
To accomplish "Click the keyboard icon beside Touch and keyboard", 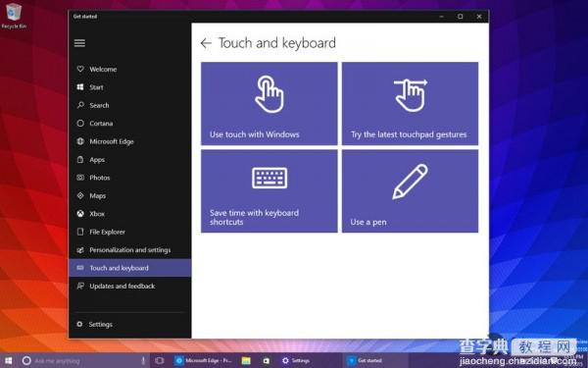I will coord(80,268).
